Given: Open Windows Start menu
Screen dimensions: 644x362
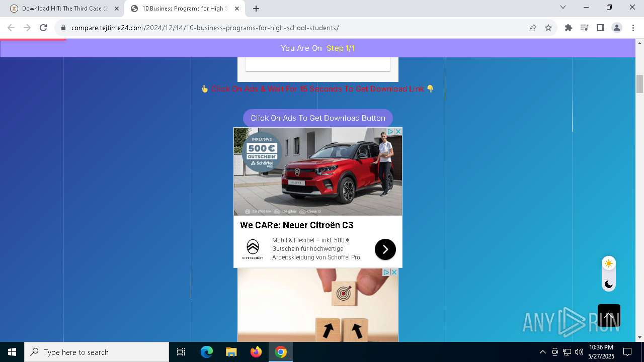Looking at the screenshot, I should [x=12, y=352].
